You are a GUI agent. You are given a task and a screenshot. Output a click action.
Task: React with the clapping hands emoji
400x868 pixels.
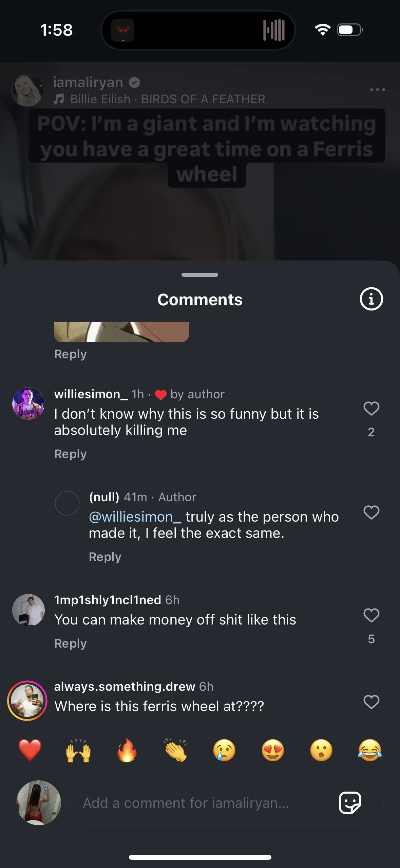point(175,750)
